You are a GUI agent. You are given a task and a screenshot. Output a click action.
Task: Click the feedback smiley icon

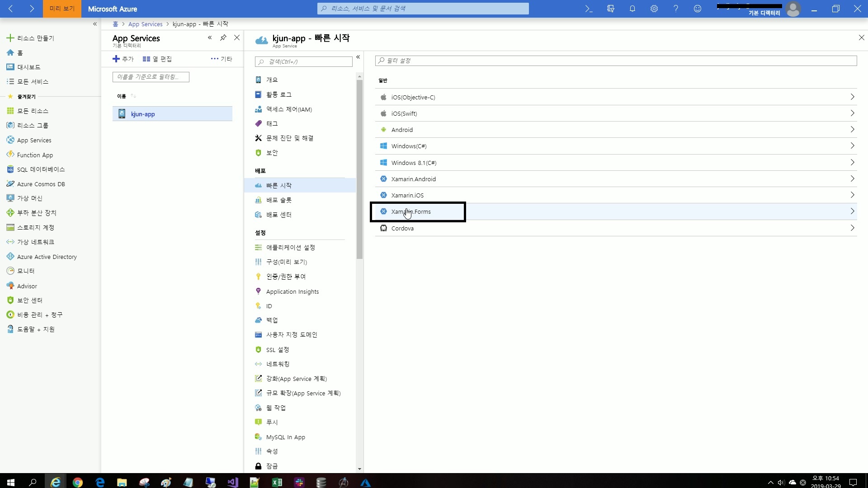pos(698,9)
